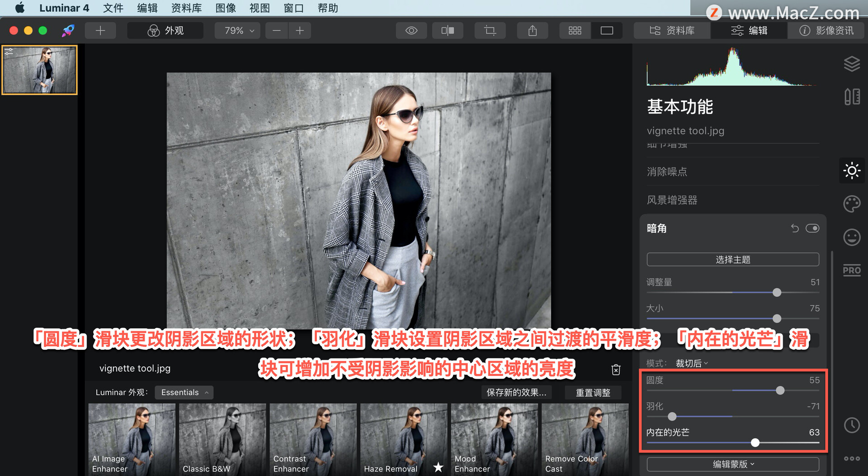Show edit history clock icon
868x476 pixels.
(x=852, y=425)
